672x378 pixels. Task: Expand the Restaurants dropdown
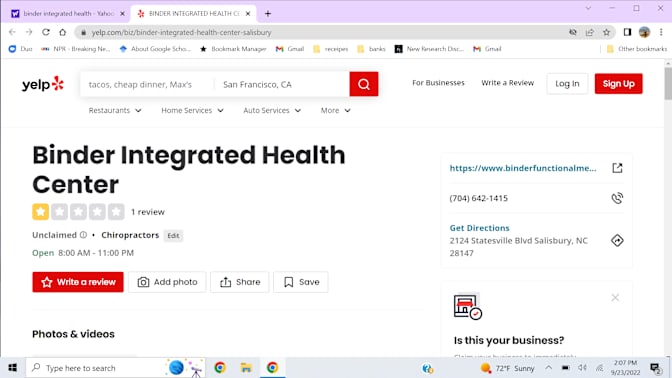click(115, 110)
